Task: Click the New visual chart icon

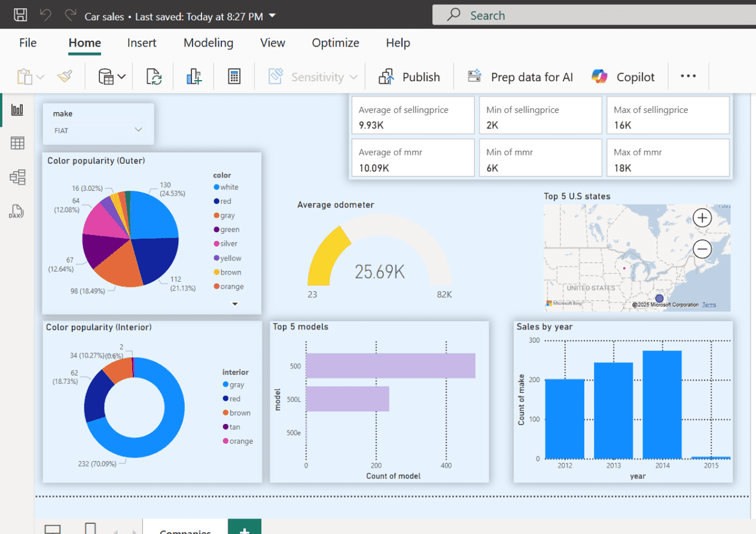Action: pos(194,77)
